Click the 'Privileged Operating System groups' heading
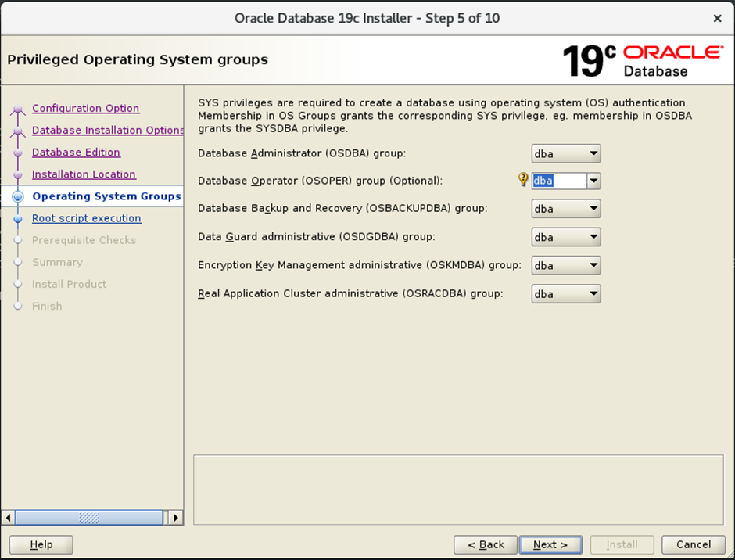 tap(138, 60)
